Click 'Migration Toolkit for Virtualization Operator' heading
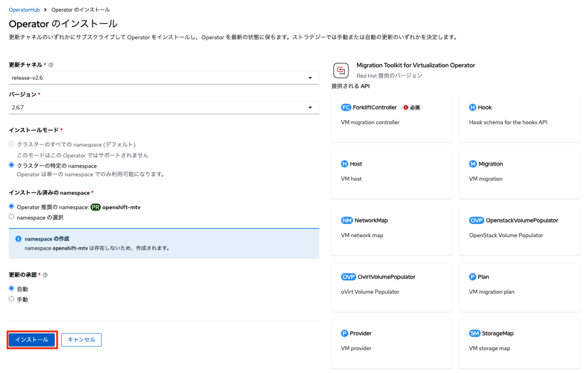 coord(416,65)
